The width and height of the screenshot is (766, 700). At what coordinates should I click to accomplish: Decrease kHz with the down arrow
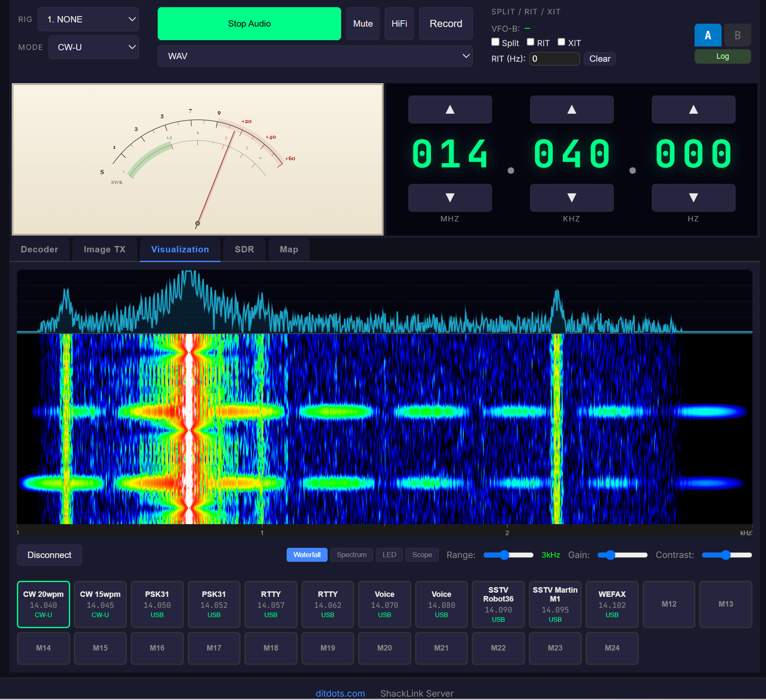pyautogui.click(x=572, y=197)
